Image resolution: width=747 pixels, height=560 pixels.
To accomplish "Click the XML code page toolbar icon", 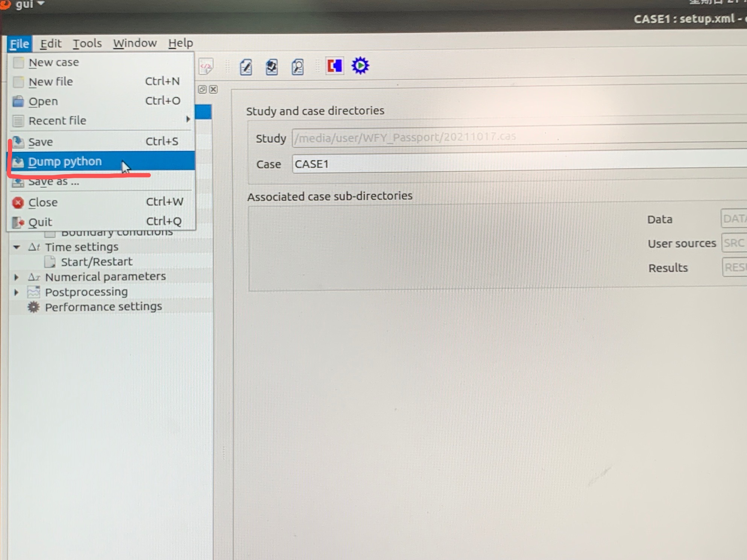I will (x=206, y=67).
